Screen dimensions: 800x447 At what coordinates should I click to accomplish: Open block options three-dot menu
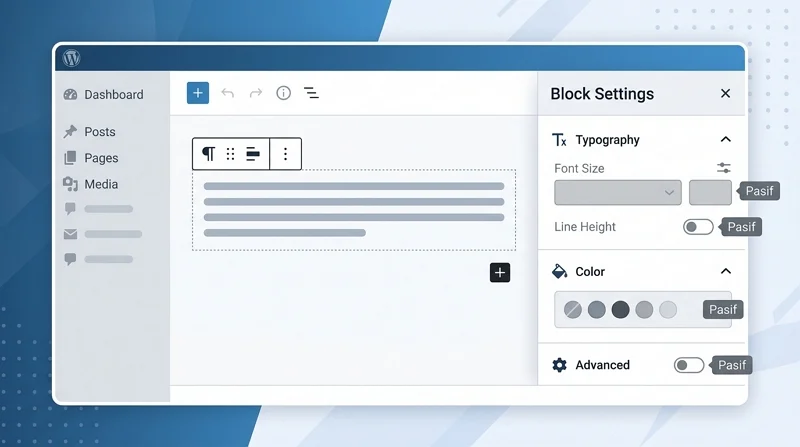point(286,154)
